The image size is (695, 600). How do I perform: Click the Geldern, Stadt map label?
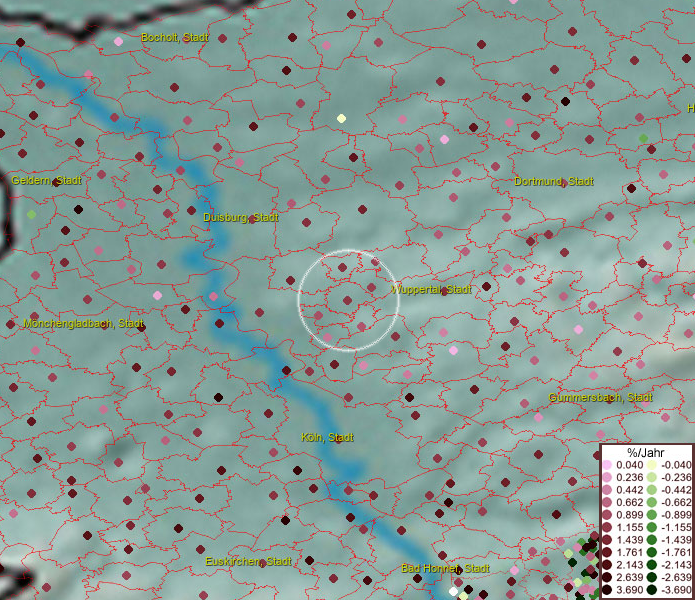coord(47,180)
